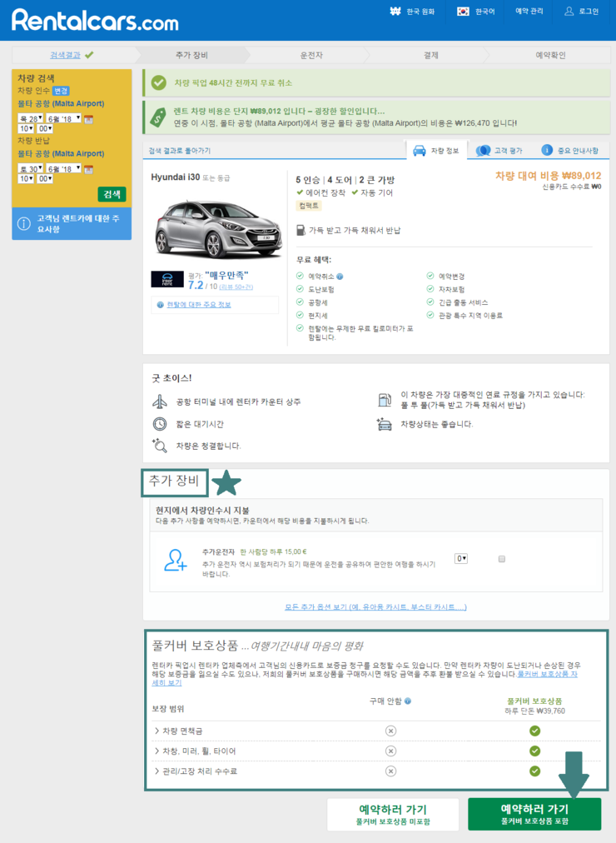Open the return month dropdown 6월 '18
This screenshot has height=843, width=616.
point(63,168)
